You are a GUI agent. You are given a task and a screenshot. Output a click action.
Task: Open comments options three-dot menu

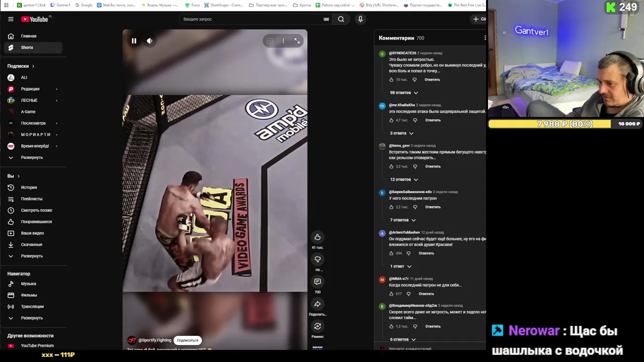pyautogui.click(x=485, y=38)
